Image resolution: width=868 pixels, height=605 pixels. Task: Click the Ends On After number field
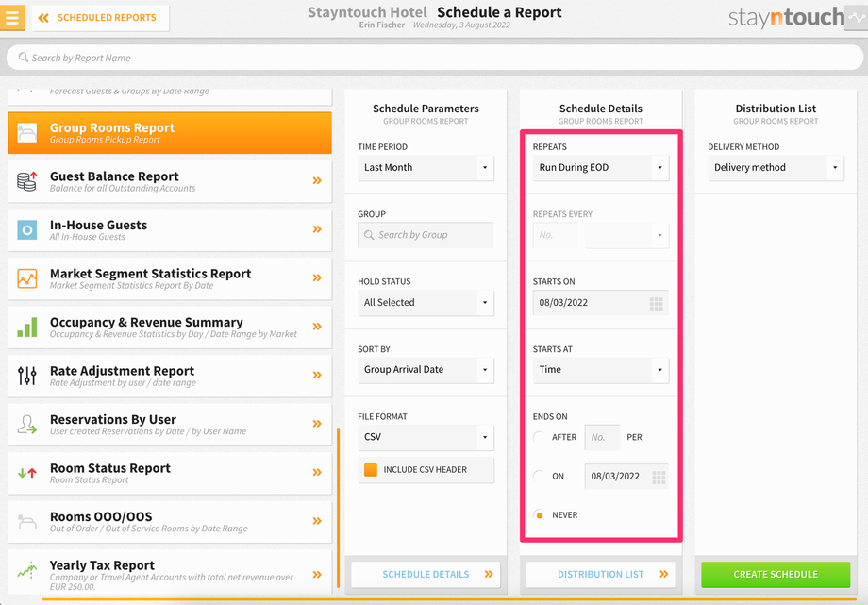pos(602,437)
